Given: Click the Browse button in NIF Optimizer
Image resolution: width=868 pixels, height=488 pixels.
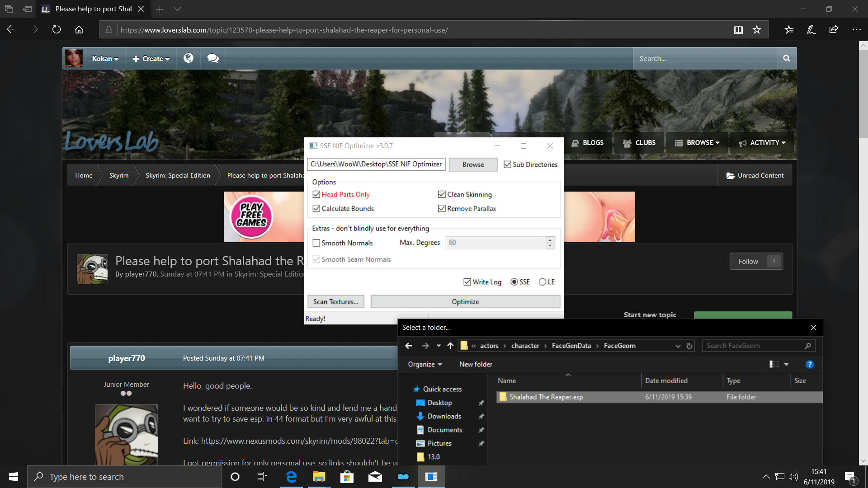Looking at the screenshot, I should (x=473, y=164).
